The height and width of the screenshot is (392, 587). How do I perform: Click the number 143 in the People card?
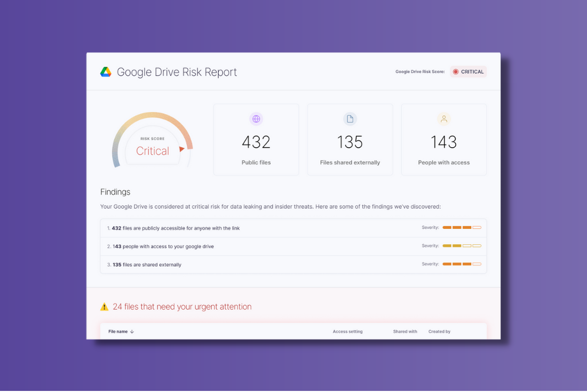click(444, 142)
